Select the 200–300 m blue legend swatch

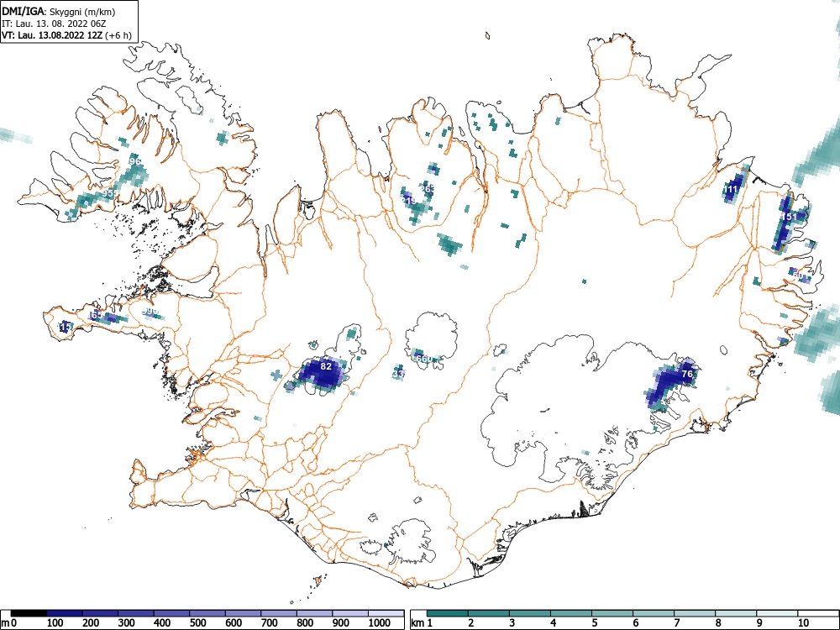[x=100, y=613]
